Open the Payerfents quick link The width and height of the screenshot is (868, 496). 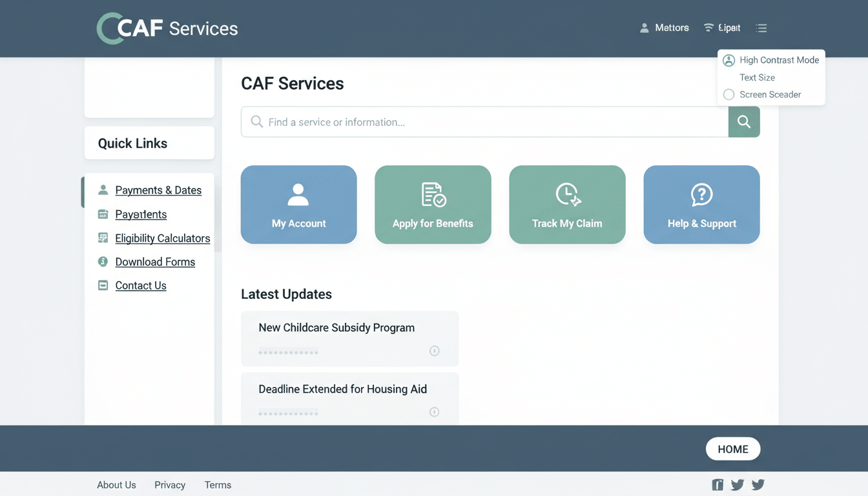click(x=141, y=214)
